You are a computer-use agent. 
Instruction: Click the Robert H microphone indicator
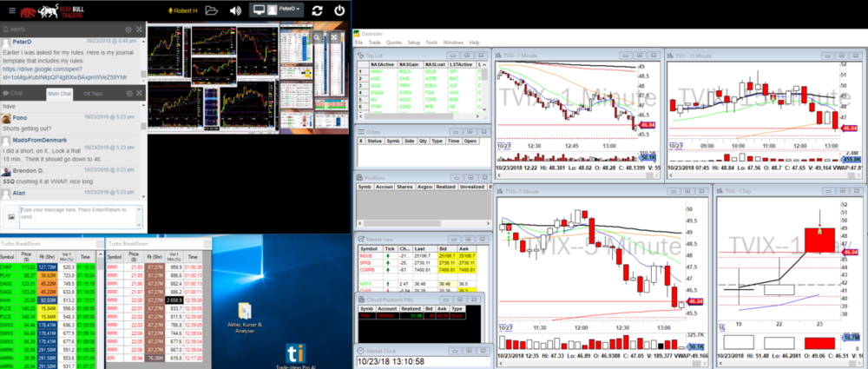181,10
